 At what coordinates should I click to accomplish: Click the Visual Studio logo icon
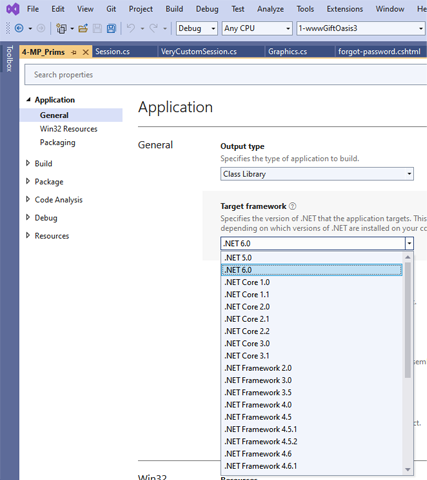coord(13,9)
